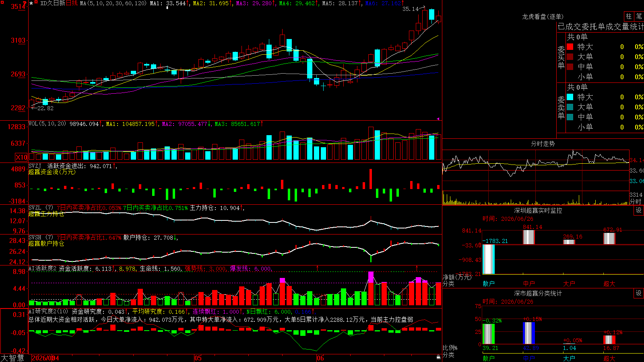Click the 散户持仓: 27.708 value
The height and width of the screenshot is (362, 644).
[x=149, y=238]
